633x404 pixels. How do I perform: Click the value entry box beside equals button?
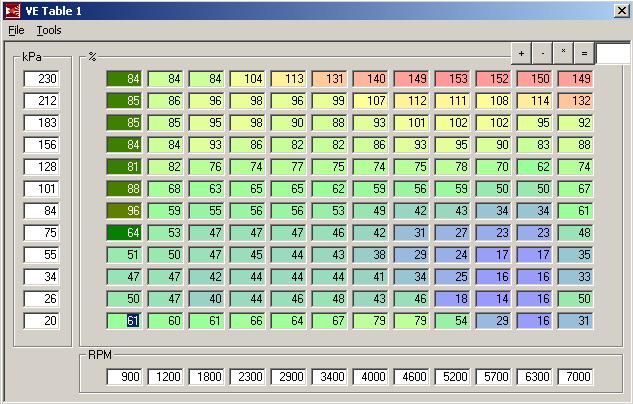tap(613, 53)
